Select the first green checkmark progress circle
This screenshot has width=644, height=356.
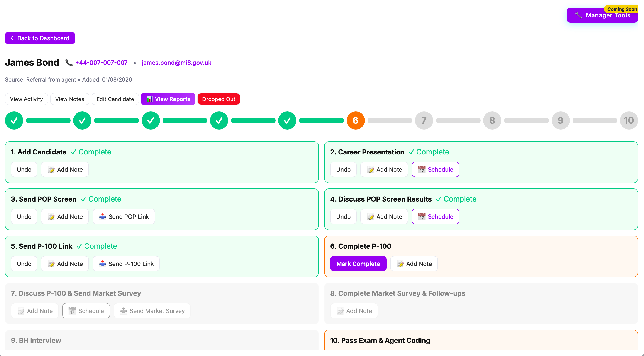(14, 120)
